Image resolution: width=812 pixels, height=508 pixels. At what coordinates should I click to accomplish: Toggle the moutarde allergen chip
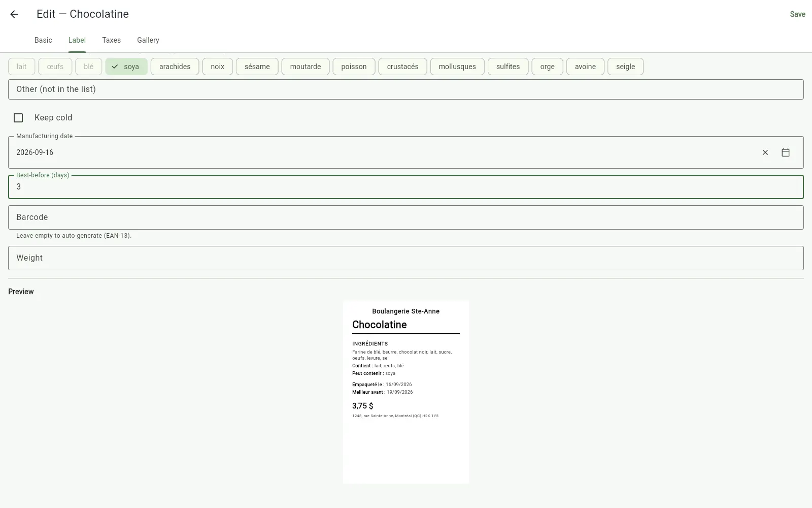(306, 67)
